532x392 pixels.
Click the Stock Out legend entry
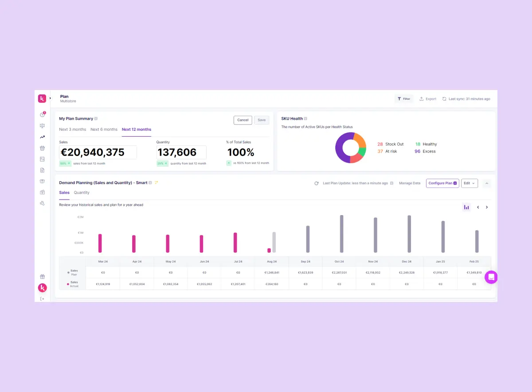pyautogui.click(x=391, y=144)
